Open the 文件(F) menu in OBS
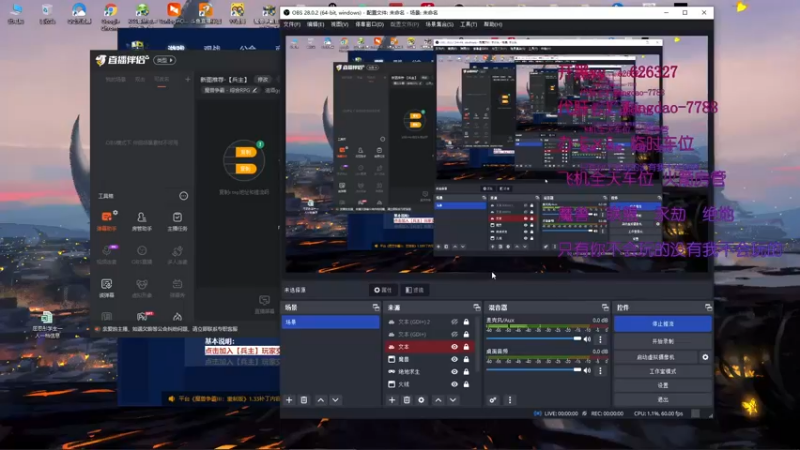This screenshot has width=800, height=450. (x=292, y=24)
